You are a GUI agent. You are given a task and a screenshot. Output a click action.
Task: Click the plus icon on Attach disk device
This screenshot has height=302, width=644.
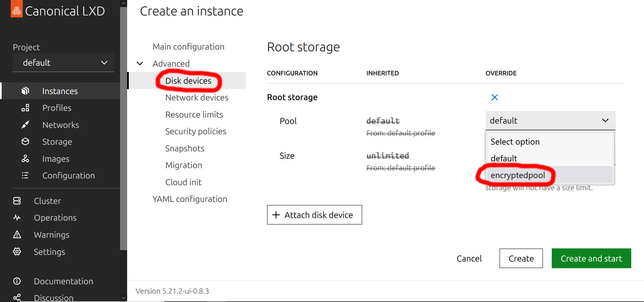(276, 215)
